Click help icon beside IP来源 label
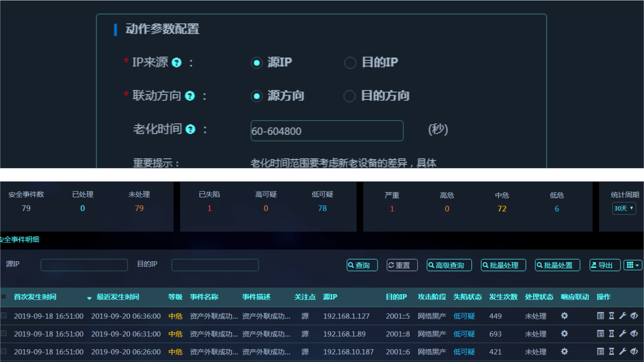The image size is (644, 362). tap(177, 63)
